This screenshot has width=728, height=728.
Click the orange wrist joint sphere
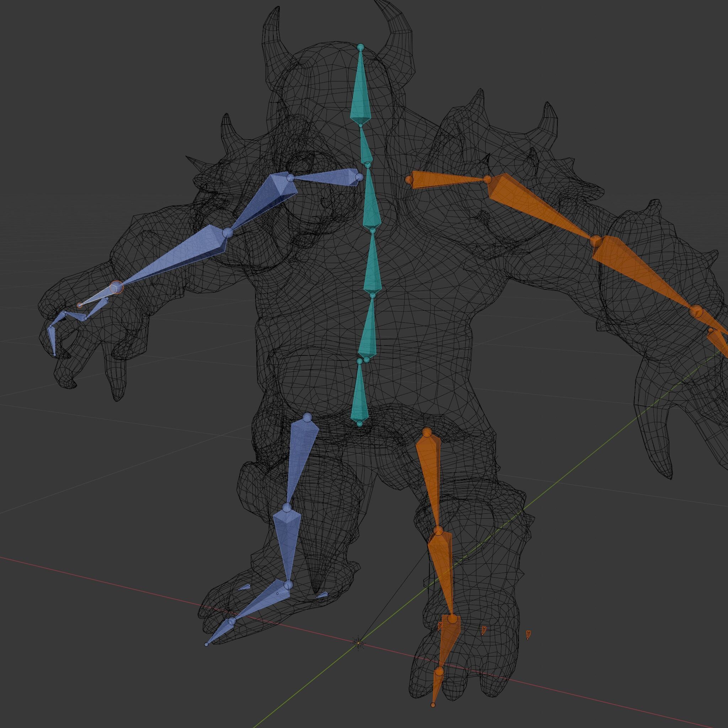pos(696,312)
